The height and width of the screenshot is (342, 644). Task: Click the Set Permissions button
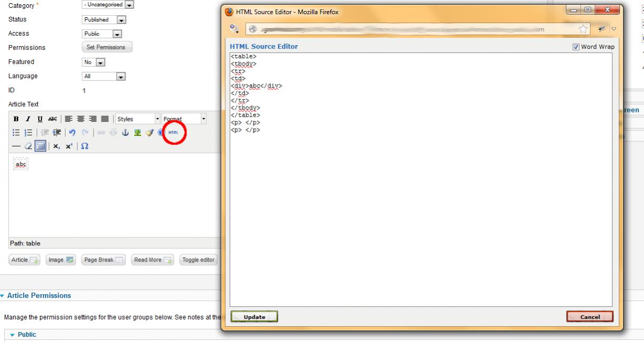tap(107, 47)
